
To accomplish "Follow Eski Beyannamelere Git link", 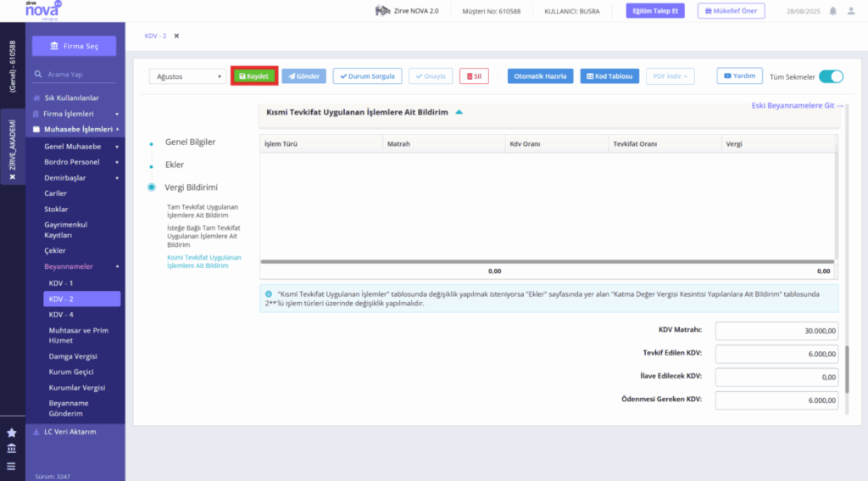I will point(797,105).
